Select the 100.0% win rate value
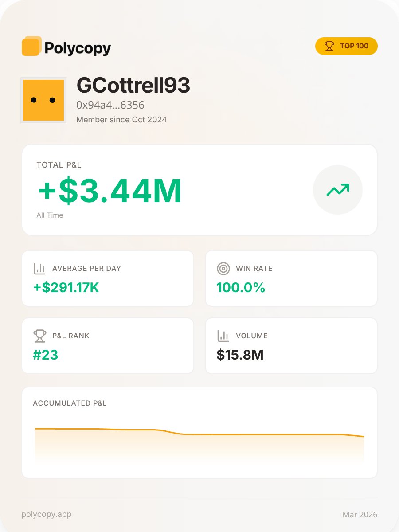 [x=241, y=288]
